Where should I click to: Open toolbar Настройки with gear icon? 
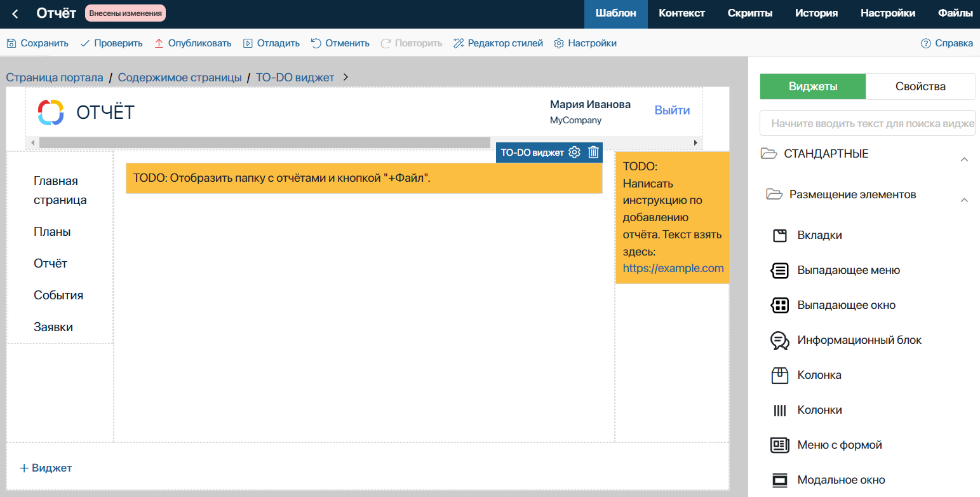585,43
